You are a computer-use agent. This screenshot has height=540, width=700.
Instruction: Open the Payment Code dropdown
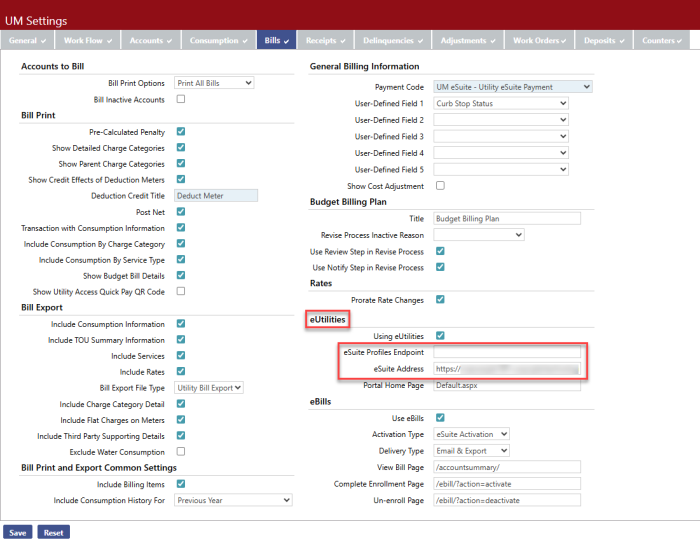513,87
